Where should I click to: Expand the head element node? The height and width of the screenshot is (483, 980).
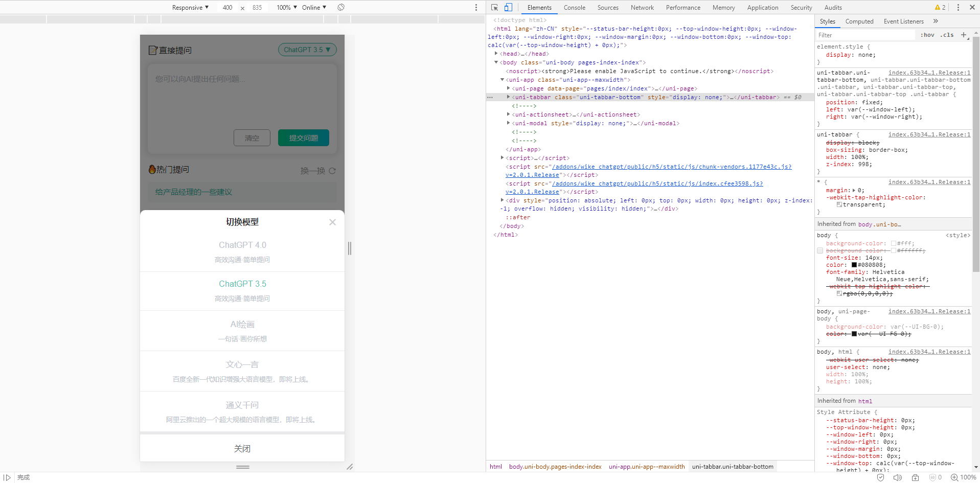tap(496, 54)
